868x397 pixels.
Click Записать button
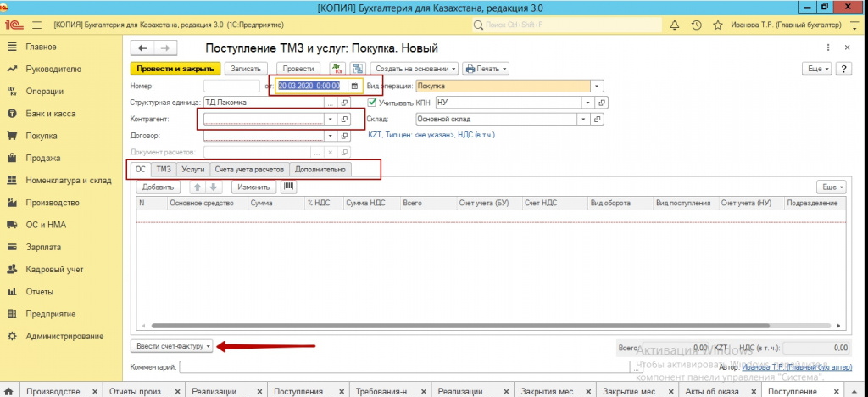click(246, 69)
